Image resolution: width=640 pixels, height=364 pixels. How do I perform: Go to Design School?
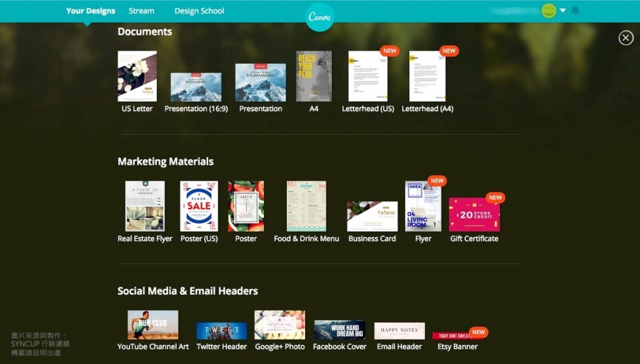(199, 11)
